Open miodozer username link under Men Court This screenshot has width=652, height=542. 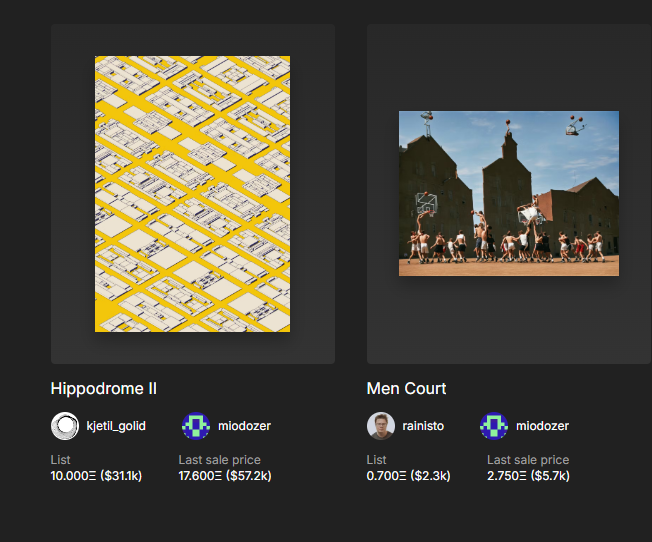tap(542, 426)
